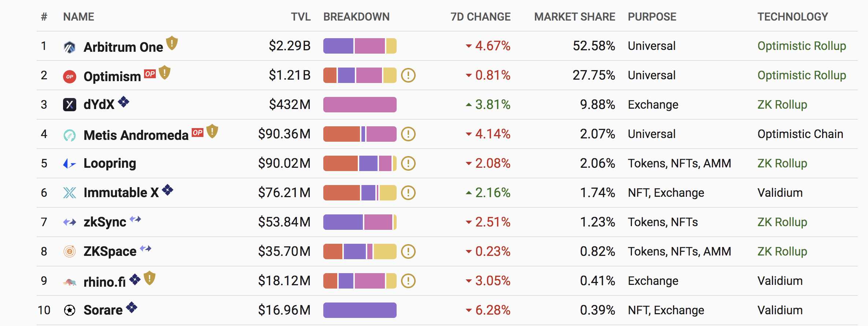Click the warning shield next to rhino.fi
868x326 pixels.
tap(150, 278)
